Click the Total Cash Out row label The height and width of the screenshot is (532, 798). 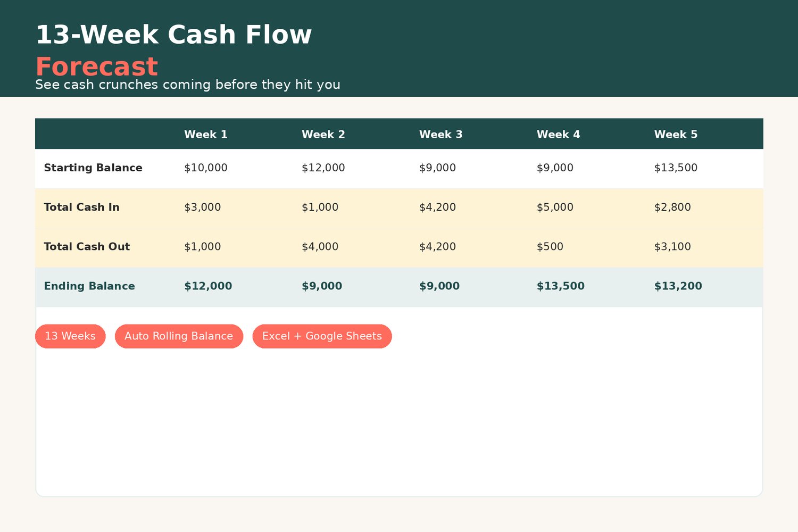pos(87,247)
